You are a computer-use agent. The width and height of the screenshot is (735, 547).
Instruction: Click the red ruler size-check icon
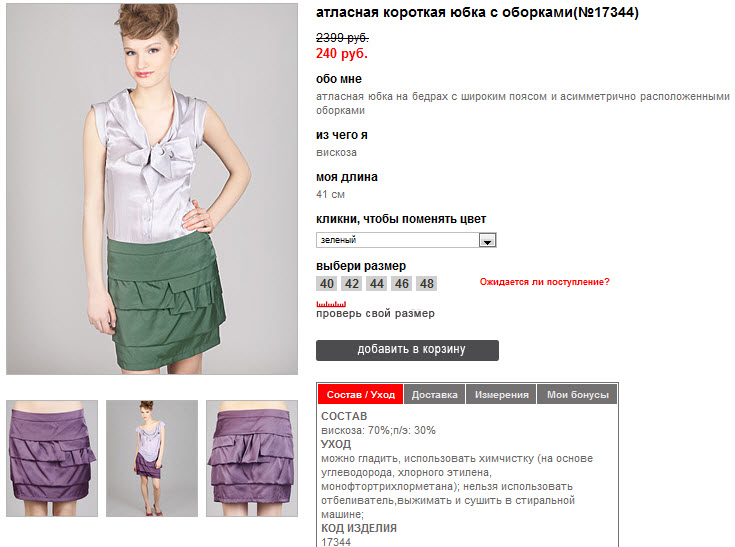(331, 304)
